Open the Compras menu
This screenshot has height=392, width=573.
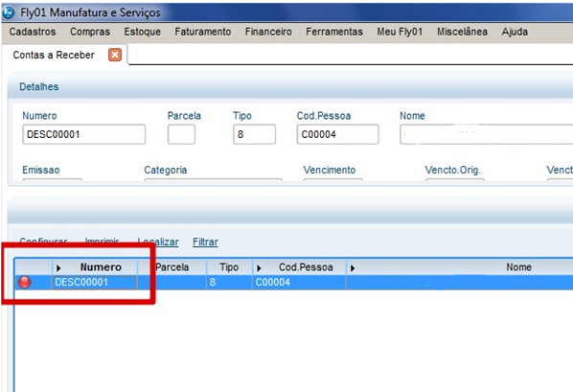(90, 32)
